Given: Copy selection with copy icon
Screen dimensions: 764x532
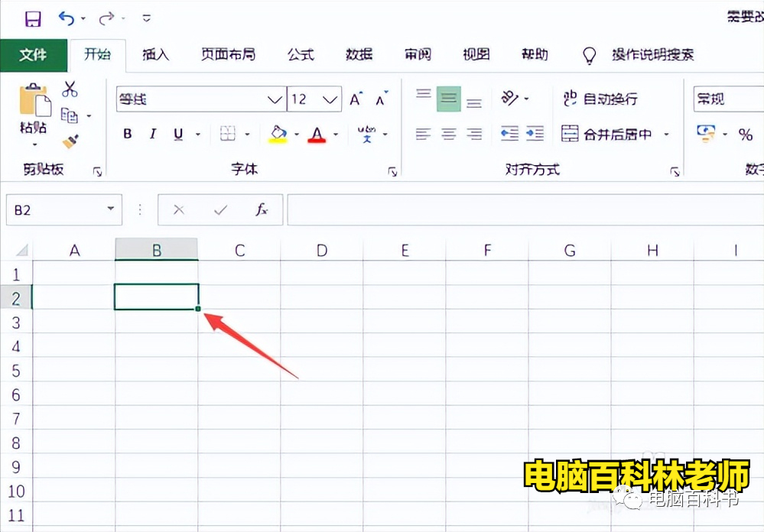Looking at the screenshot, I should pos(69,115).
